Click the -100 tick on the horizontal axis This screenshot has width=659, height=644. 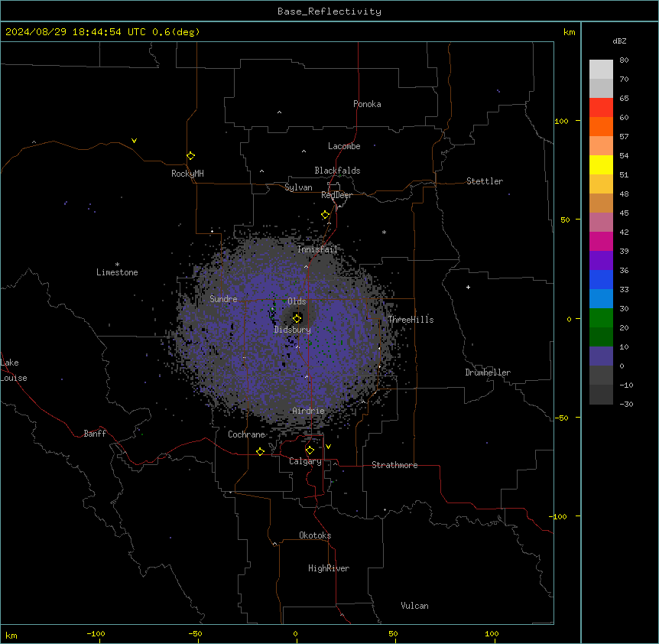coord(96,633)
